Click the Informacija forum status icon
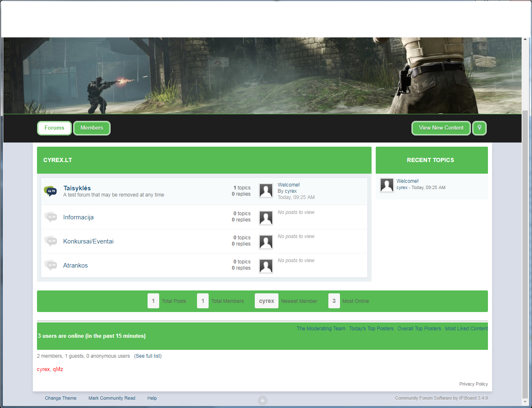The width and height of the screenshot is (532, 408). point(51,217)
